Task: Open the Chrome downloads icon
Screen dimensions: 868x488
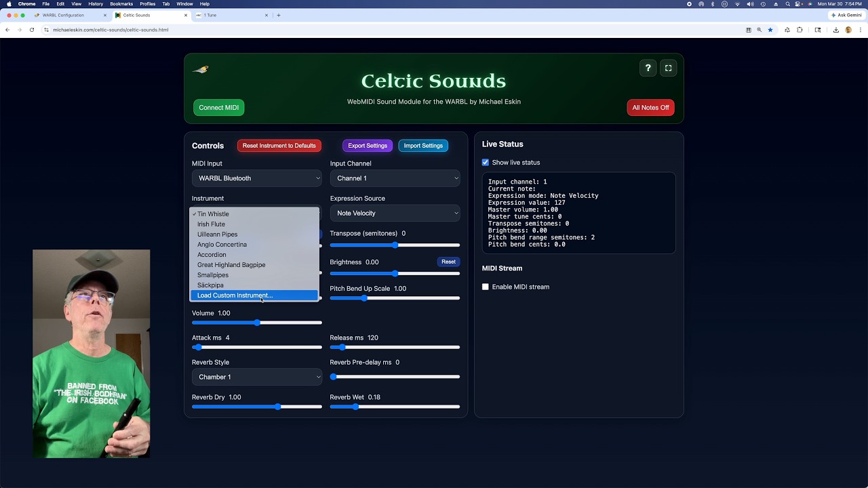Action: pyautogui.click(x=835, y=30)
